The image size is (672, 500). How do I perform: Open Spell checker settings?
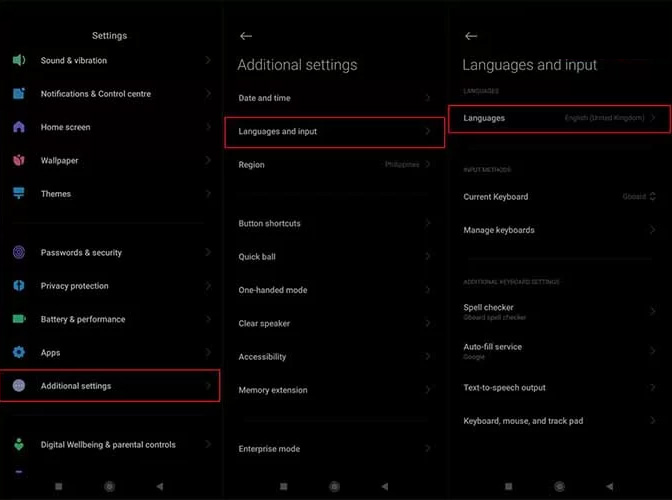coord(559,311)
